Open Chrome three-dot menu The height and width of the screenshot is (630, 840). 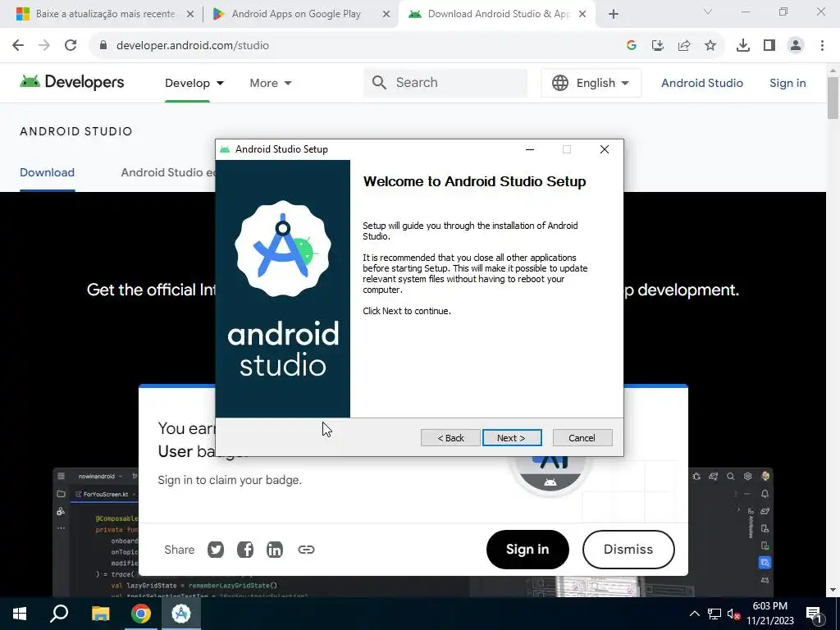click(x=822, y=46)
